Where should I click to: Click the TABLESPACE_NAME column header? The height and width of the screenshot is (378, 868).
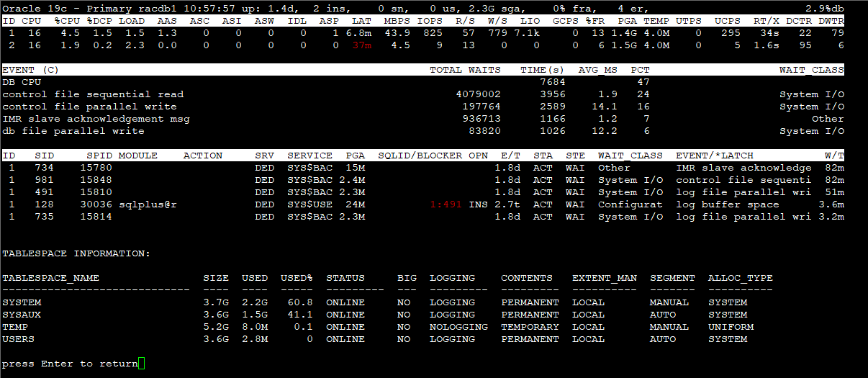[50, 278]
